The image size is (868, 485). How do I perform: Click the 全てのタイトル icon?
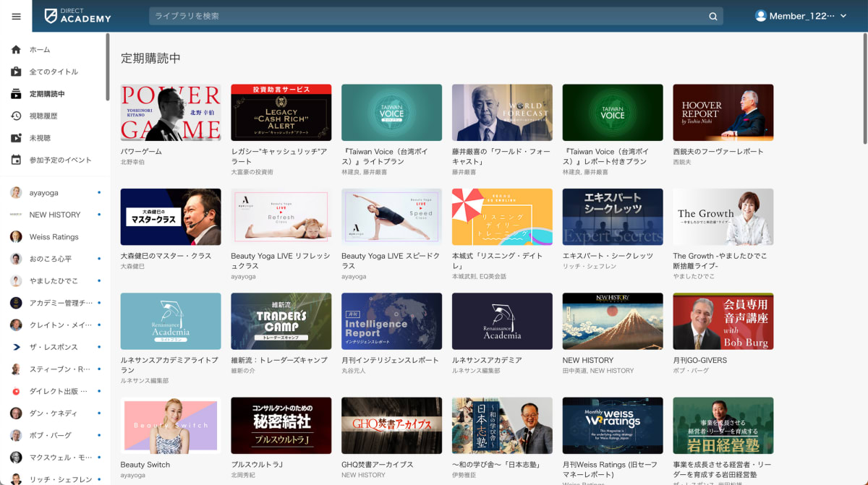[x=16, y=72]
